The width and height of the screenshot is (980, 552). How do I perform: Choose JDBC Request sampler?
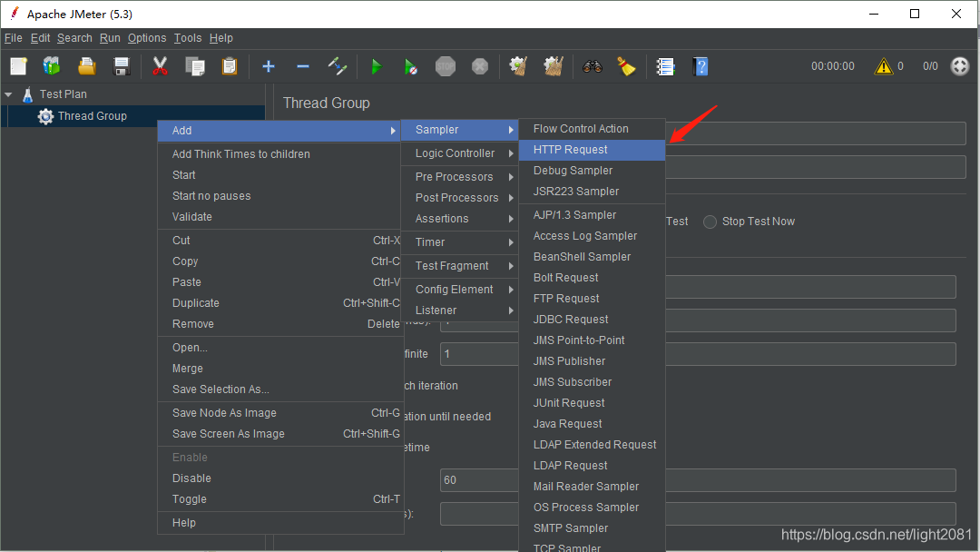(x=592, y=320)
